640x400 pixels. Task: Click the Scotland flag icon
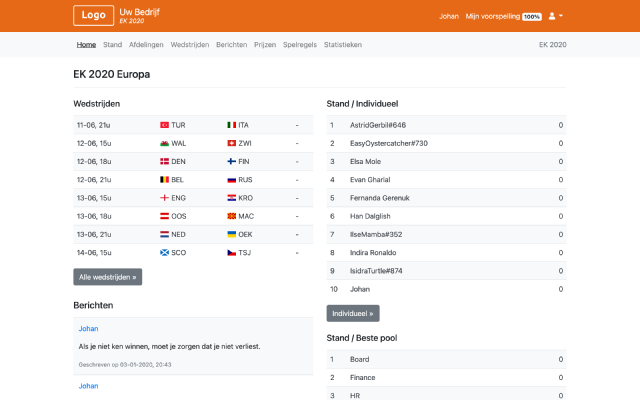(164, 252)
